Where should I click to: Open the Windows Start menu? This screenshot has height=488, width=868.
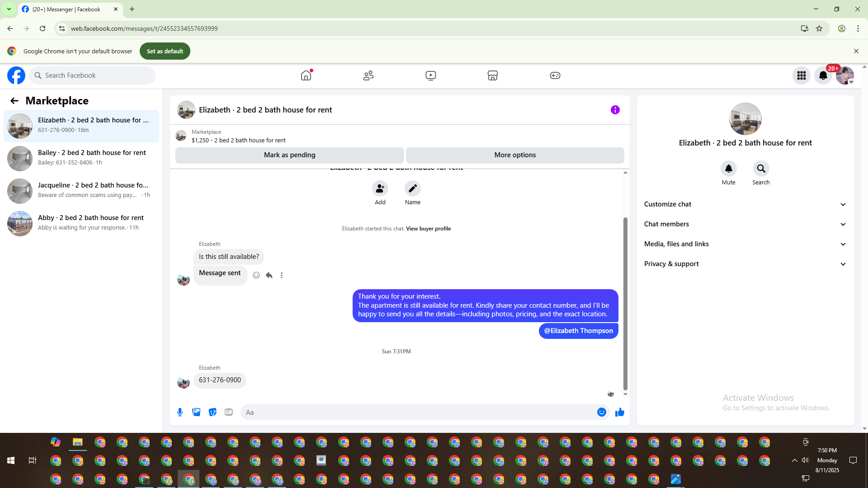tap(11, 460)
